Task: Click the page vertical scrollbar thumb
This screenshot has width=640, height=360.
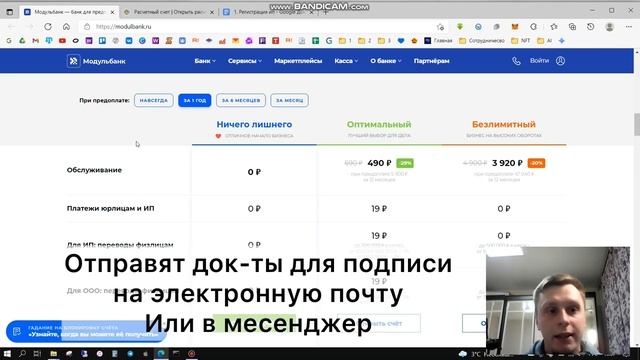Action: 637,124
